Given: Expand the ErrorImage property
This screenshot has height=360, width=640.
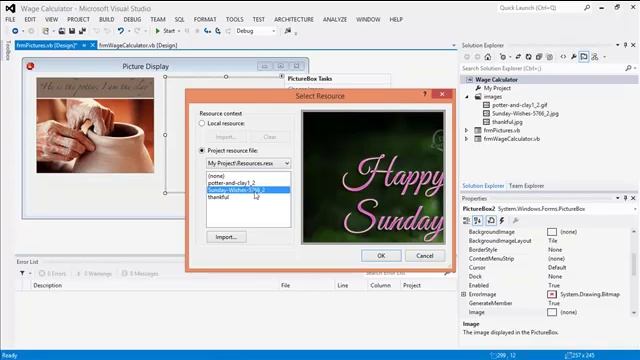Looking at the screenshot, I should (464, 294).
